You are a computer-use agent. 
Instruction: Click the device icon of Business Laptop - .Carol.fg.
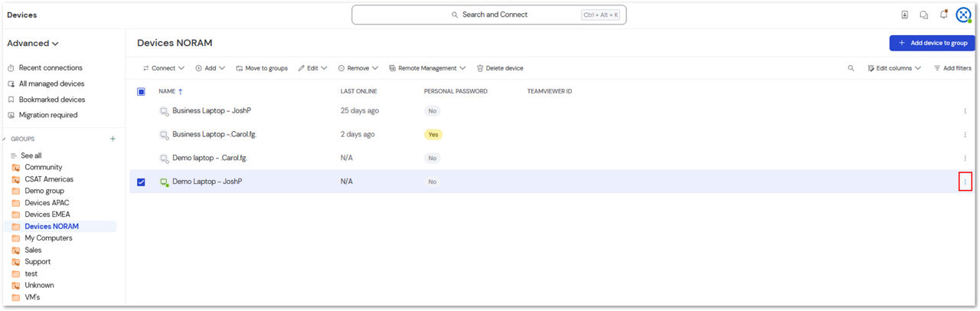(x=164, y=135)
